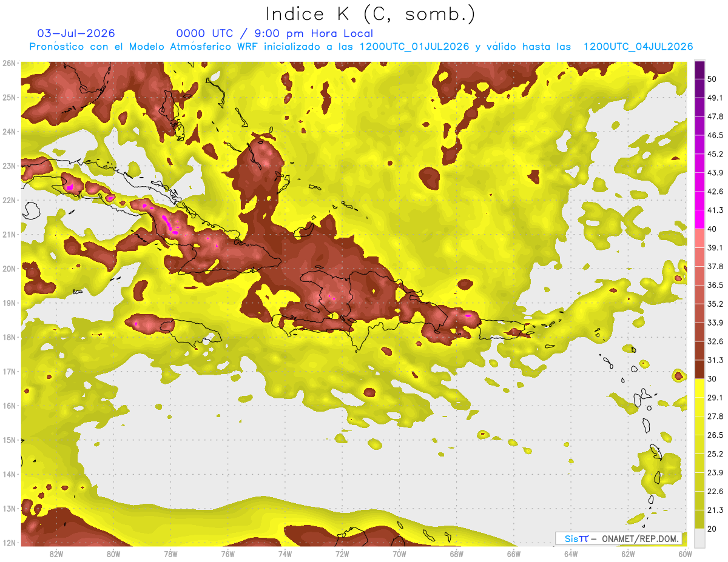Viewport: 728px width, 562px height.
Task: Click the 19N latitude label
Action: pos(9,303)
